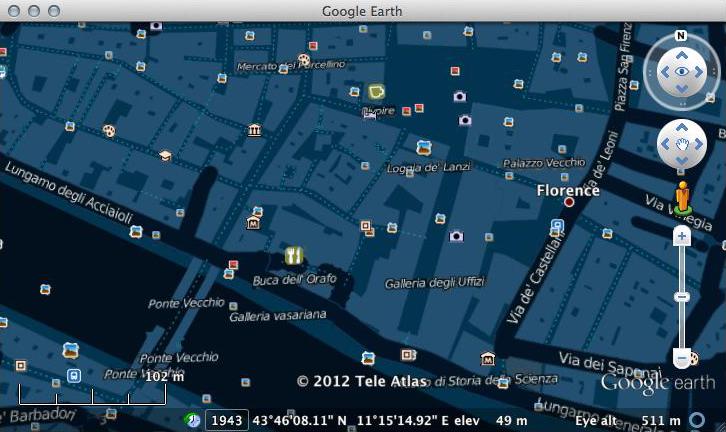Tilt view with look-joystick up arrow
The width and height of the screenshot is (726, 432).
point(682,56)
